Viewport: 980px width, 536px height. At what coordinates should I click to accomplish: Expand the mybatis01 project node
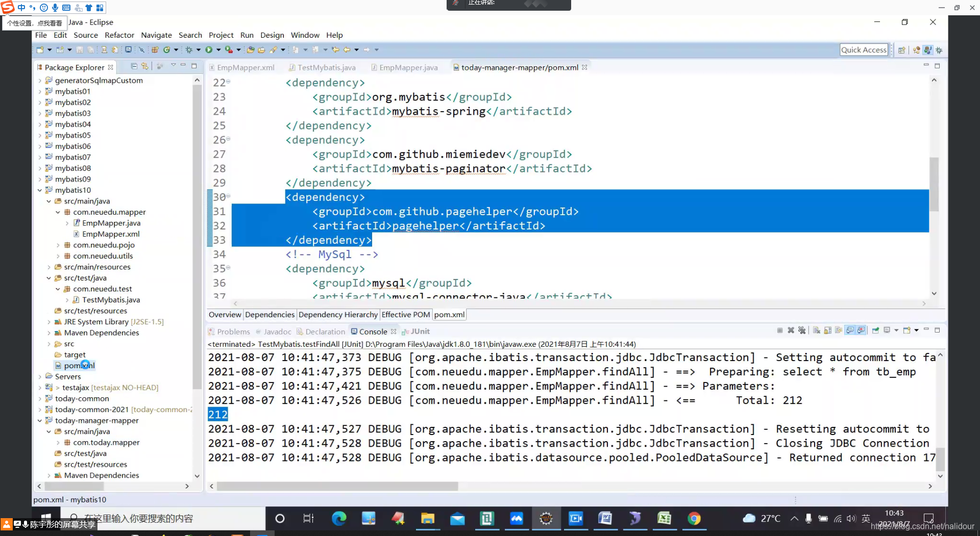coord(40,91)
